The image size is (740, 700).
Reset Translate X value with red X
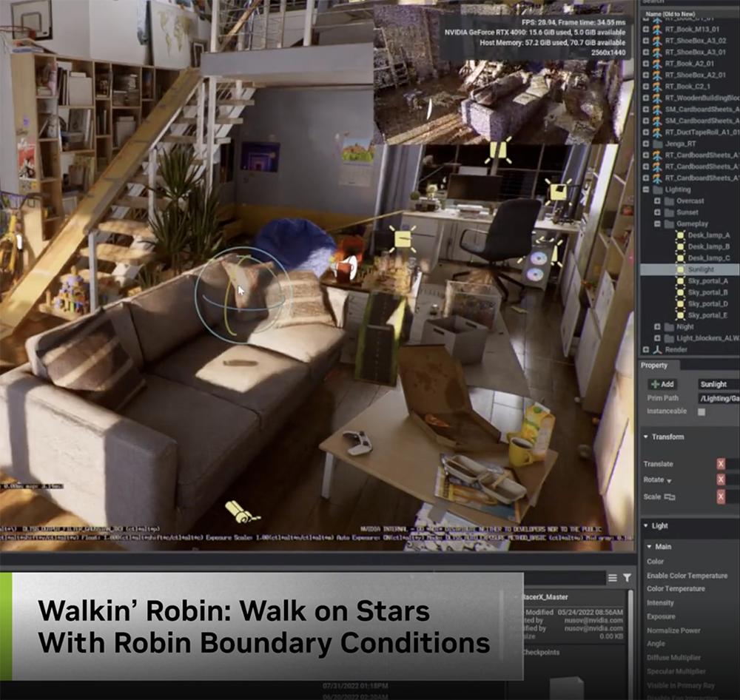click(721, 464)
